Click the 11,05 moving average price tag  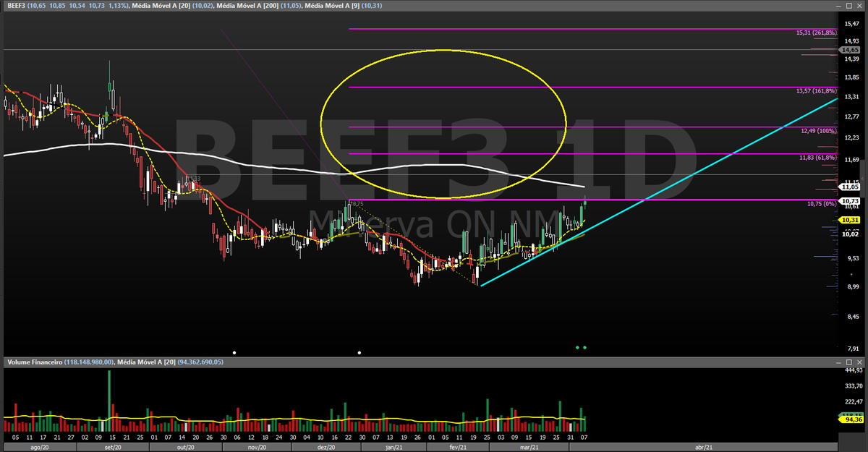(x=848, y=187)
